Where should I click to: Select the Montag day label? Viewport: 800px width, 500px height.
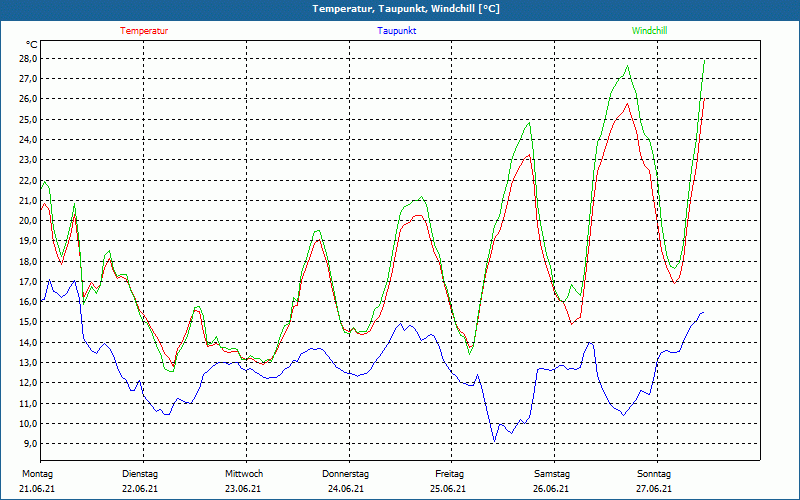(37, 474)
